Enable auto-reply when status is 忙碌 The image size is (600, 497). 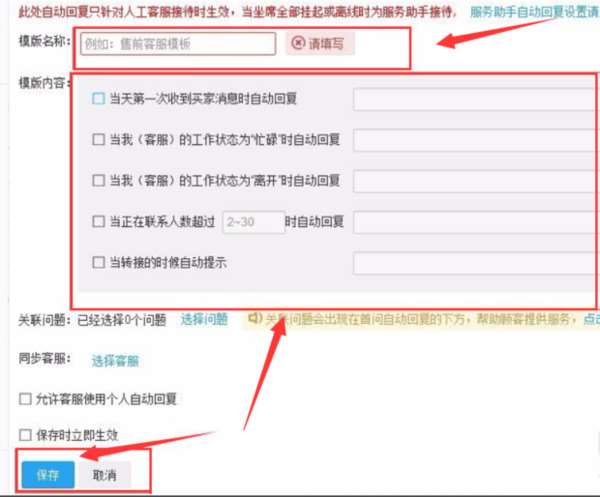coord(98,139)
